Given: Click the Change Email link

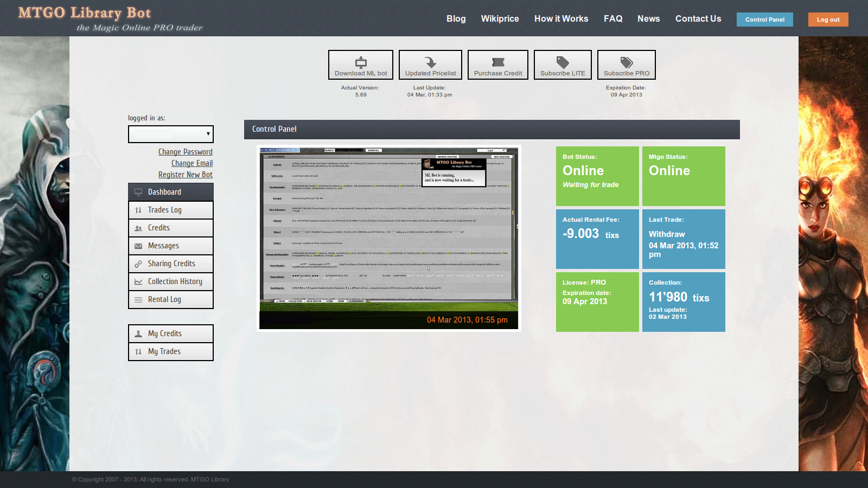Looking at the screenshot, I should click(x=192, y=163).
